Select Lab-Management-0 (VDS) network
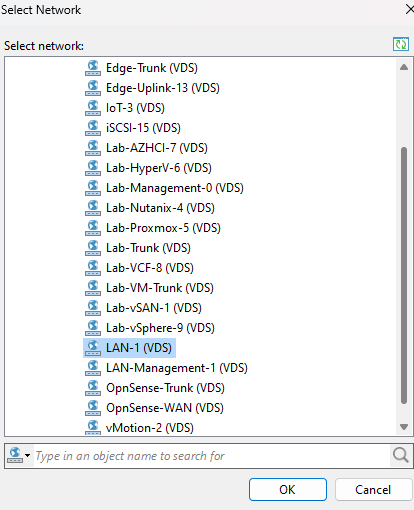 [x=175, y=188]
